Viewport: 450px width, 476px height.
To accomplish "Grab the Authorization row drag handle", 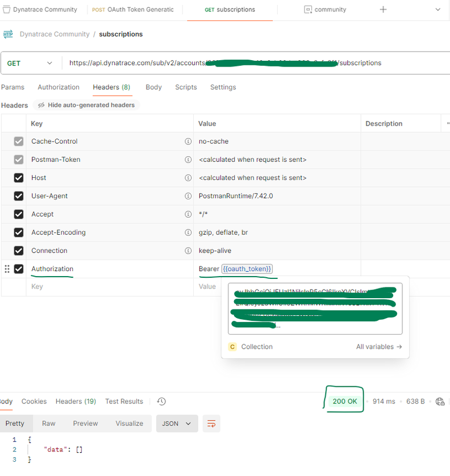I will tap(7, 269).
